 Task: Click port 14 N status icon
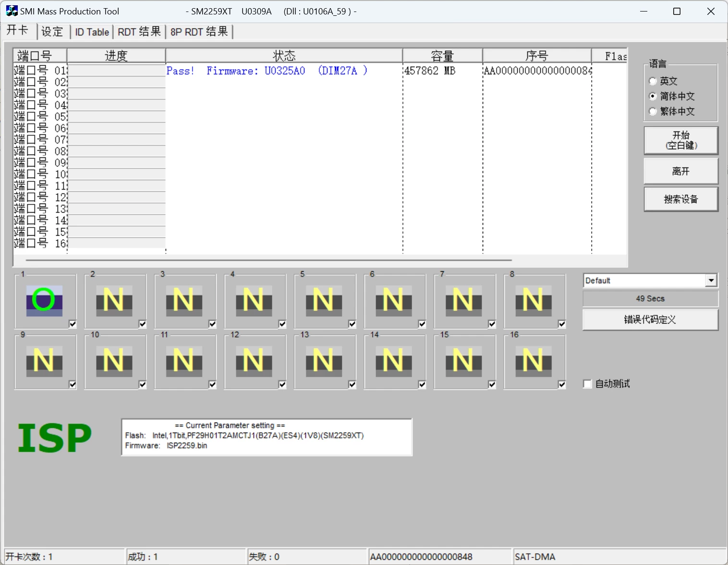point(394,361)
